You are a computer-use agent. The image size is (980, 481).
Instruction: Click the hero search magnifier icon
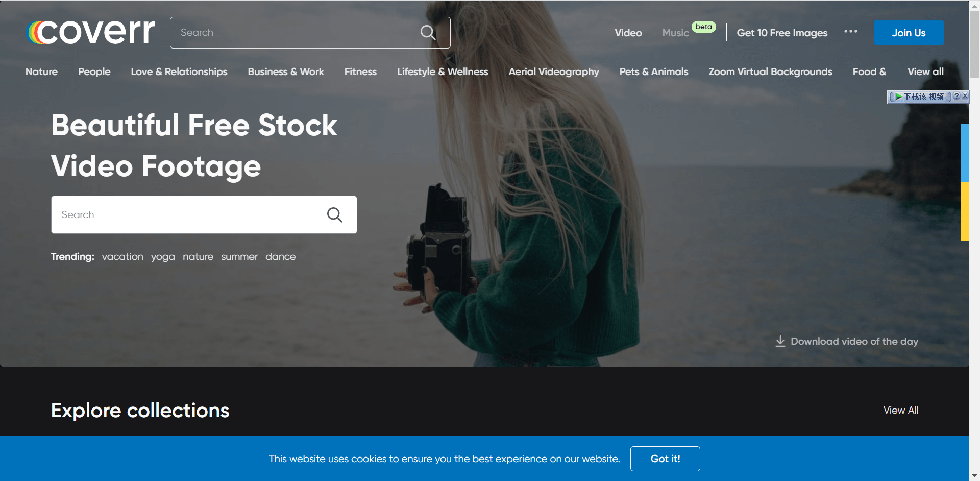(x=334, y=215)
